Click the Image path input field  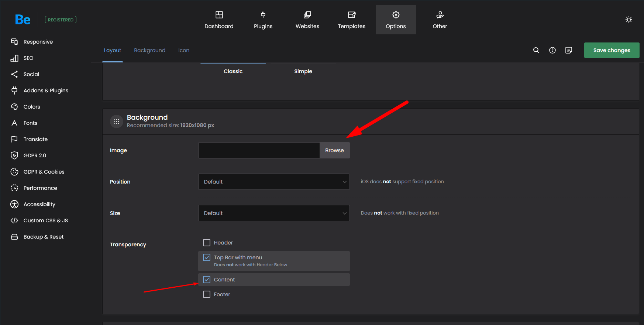(259, 150)
